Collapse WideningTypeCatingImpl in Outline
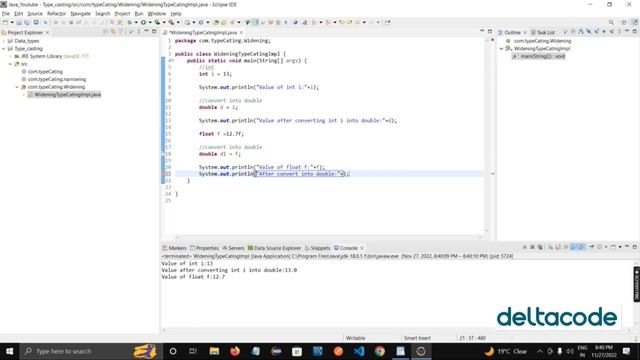 (502, 49)
